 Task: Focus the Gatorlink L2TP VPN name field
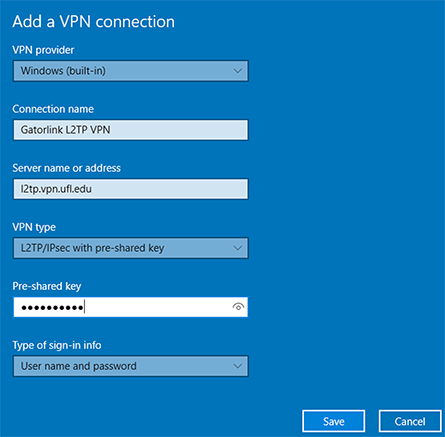131,130
